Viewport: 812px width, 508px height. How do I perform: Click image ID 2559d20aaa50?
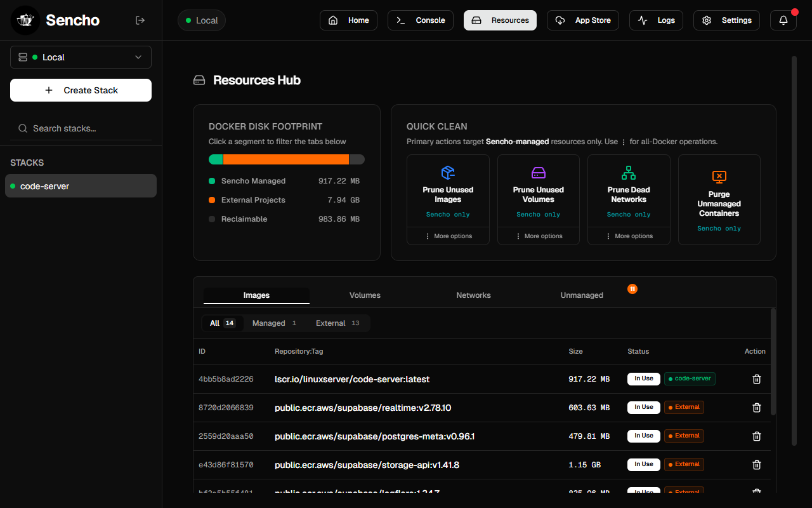point(226,436)
